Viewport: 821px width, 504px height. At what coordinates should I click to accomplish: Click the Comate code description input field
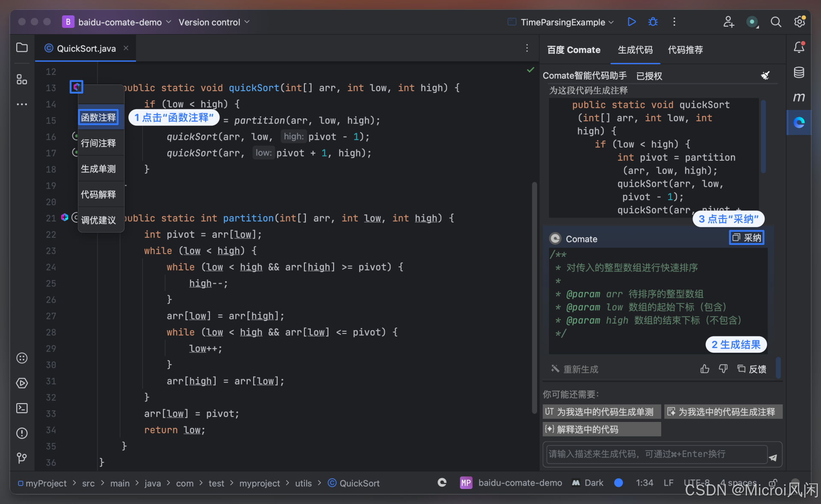tap(656, 454)
